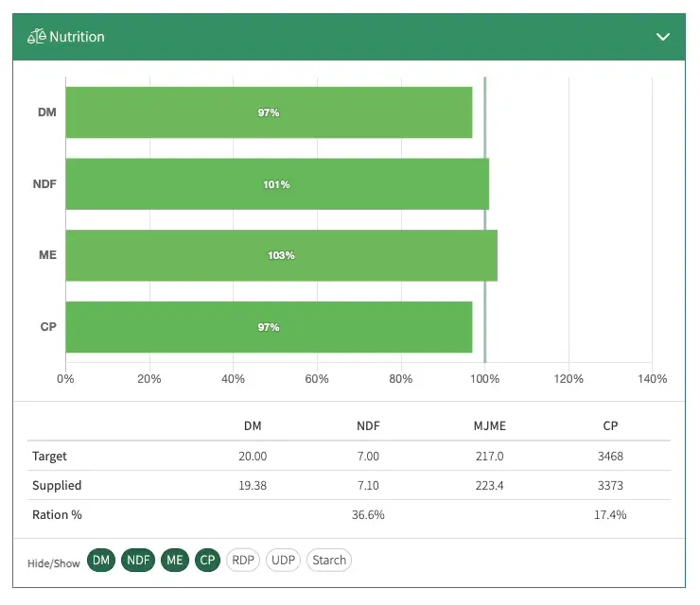Show the UDP nutrient

(x=284, y=560)
